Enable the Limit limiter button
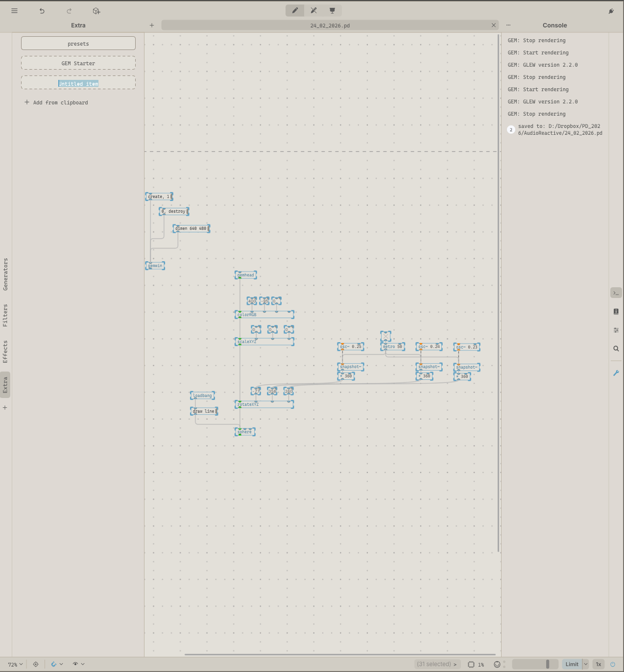This screenshot has height=672, width=624. pyautogui.click(x=572, y=664)
